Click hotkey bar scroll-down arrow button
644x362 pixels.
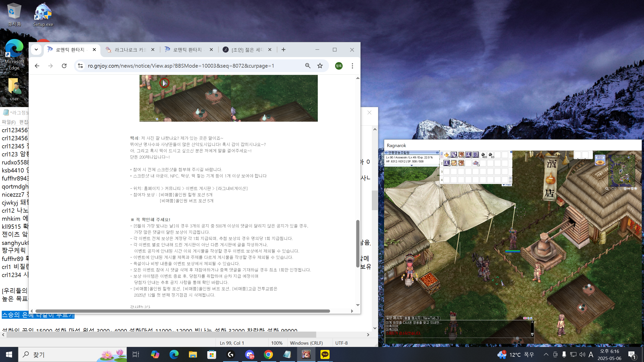tap(510, 182)
